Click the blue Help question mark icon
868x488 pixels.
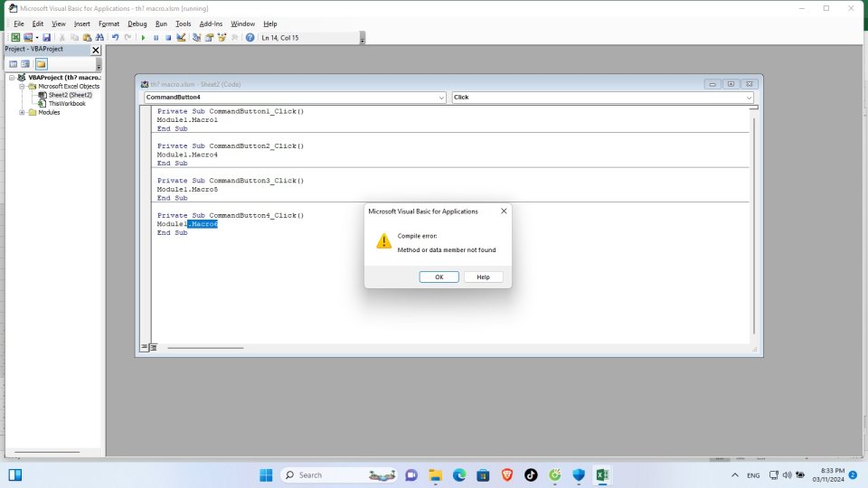tap(250, 37)
